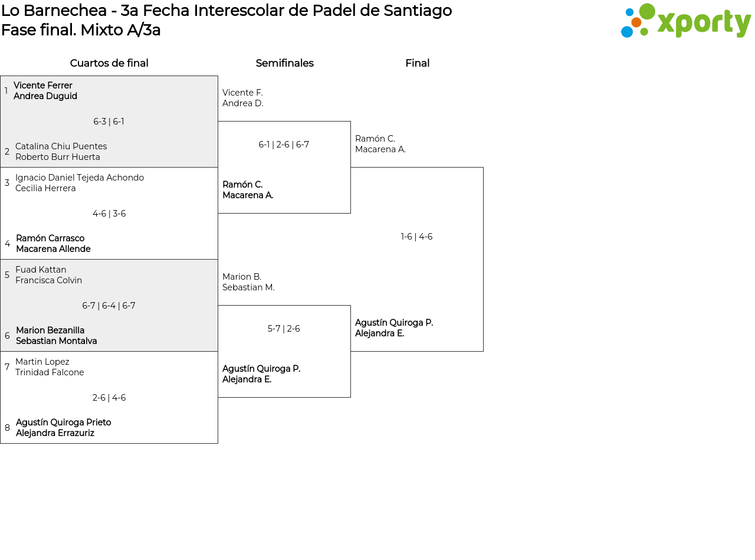The height and width of the screenshot is (560, 755).
Task: Click the Cuartos de final column header
Action: pyautogui.click(x=109, y=63)
